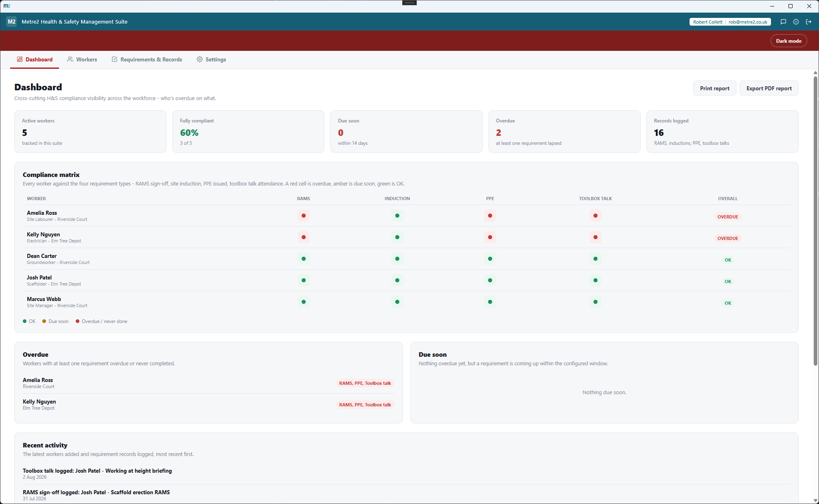Click the Robert Collett user badge
The width and height of the screenshot is (819, 504).
[730, 22]
